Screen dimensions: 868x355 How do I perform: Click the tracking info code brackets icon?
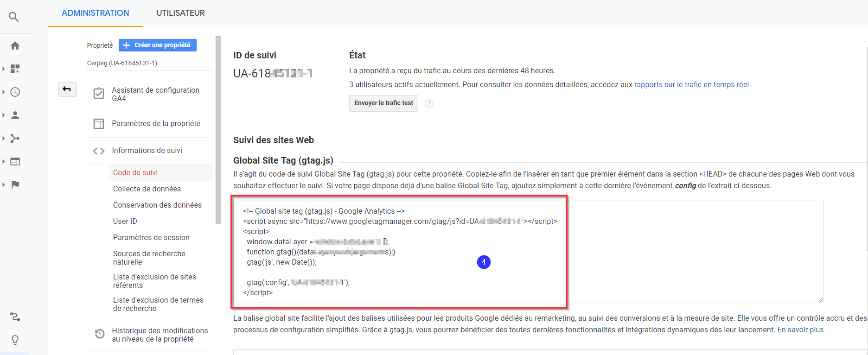coord(99,151)
